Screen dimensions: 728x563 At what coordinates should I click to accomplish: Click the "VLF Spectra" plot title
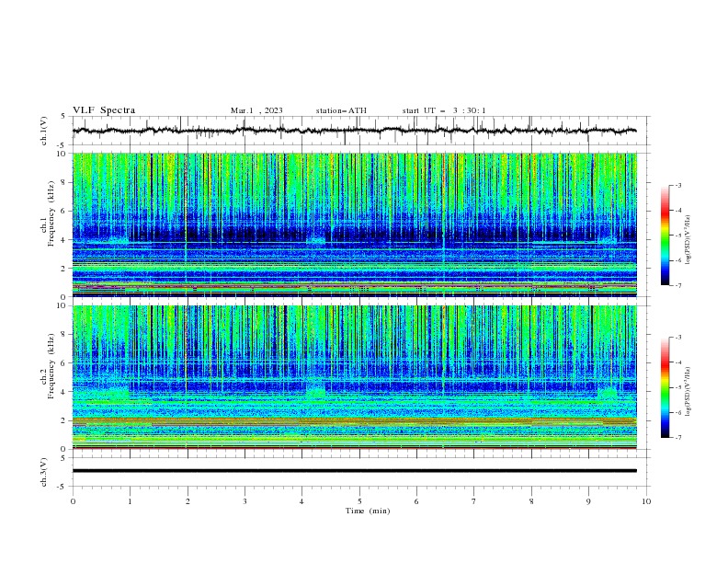[x=104, y=110]
